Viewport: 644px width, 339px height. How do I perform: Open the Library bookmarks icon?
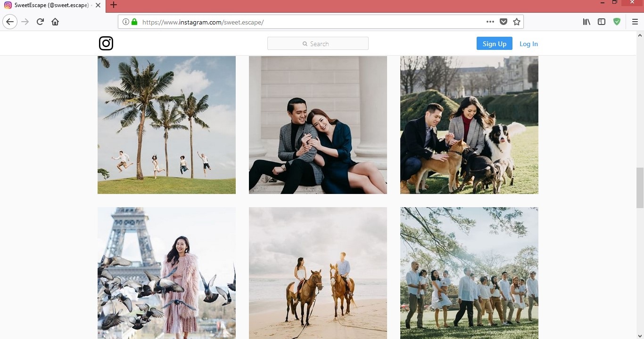[586, 22]
